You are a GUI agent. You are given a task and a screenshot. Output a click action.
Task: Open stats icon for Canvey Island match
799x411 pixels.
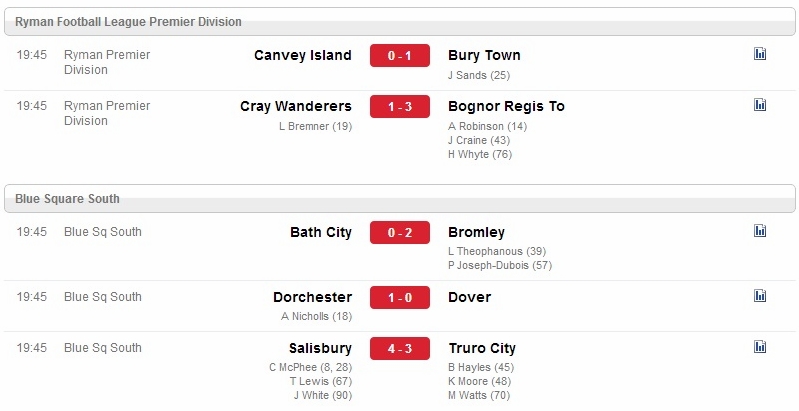click(760, 53)
